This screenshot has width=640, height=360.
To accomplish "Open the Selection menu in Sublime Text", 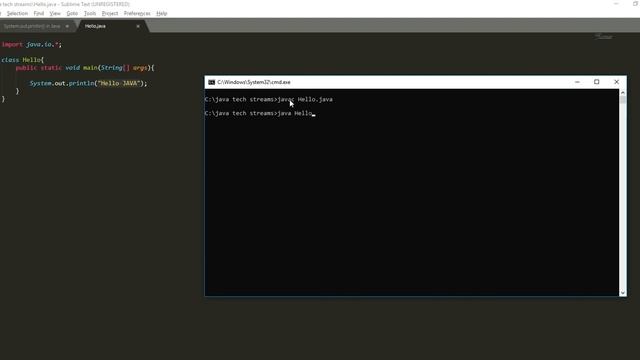I will (17, 13).
